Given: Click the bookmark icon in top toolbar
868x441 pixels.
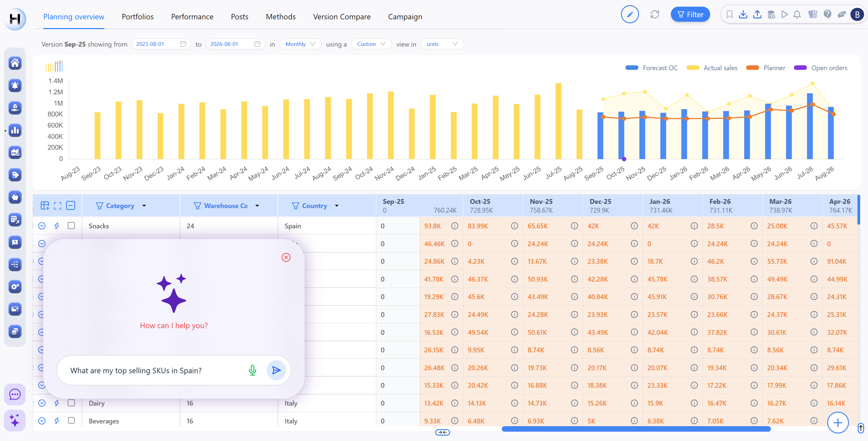Looking at the screenshot, I should click(x=729, y=15).
